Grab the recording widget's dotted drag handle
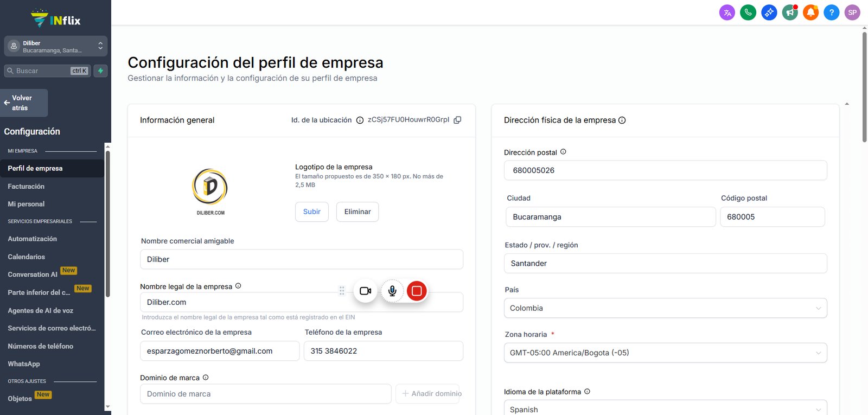868x415 pixels. (x=342, y=291)
